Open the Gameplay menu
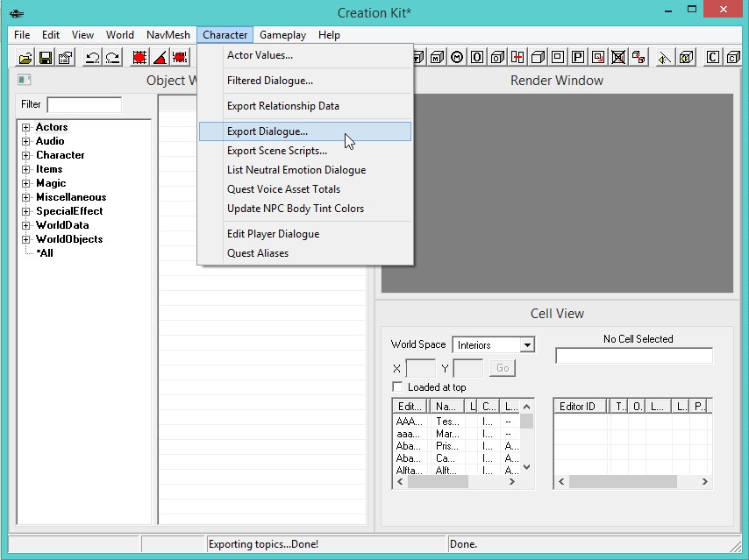 [x=282, y=35]
